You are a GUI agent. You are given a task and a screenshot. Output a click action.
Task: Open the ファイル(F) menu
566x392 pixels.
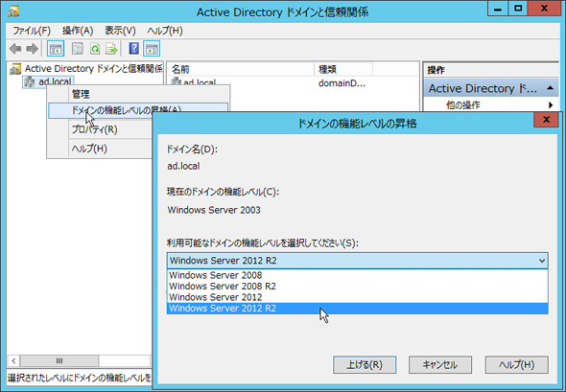pyautogui.click(x=32, y=31)
